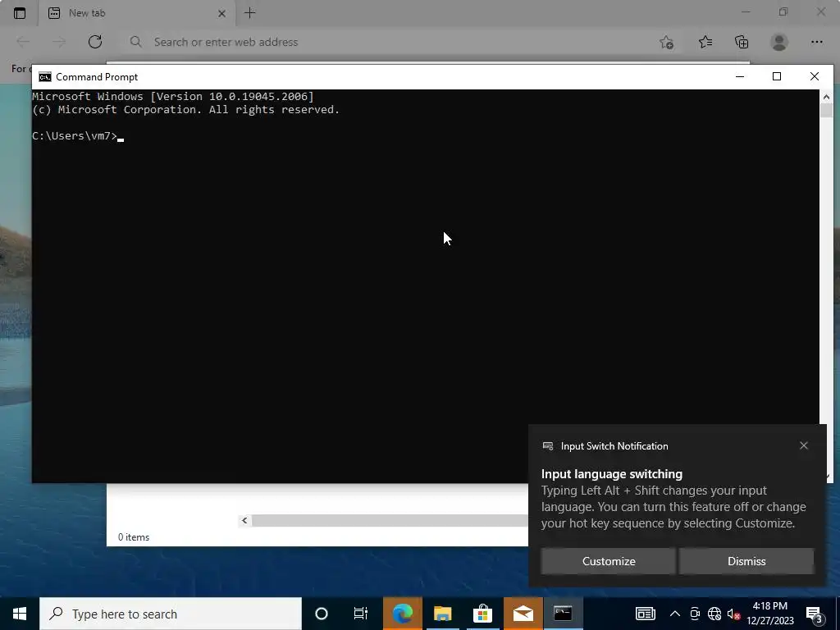Open the Action Center notifications icon

click(x=814, y=614)
